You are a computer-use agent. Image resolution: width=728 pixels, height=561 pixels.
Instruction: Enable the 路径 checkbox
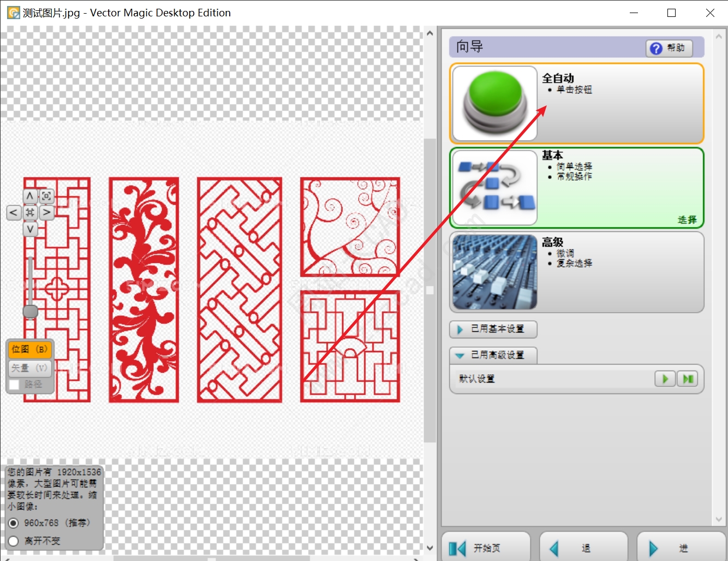[x=14, y=385]
